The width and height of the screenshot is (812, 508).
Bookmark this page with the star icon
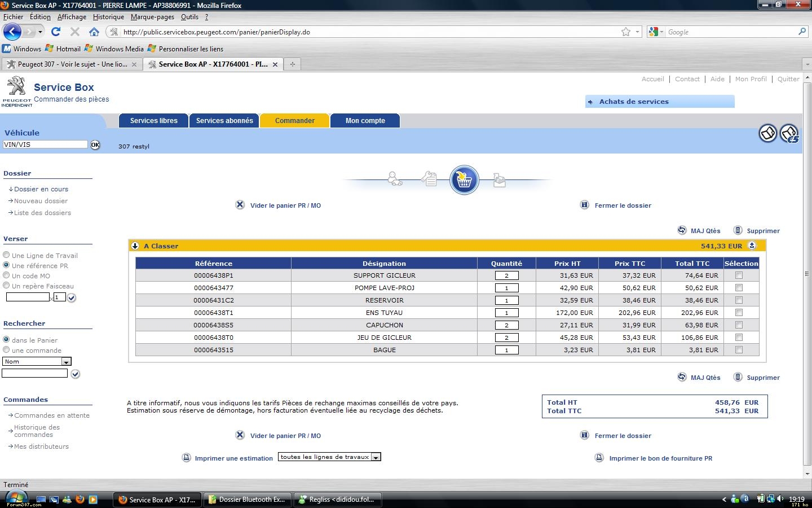pyautogui.click(x=626, y=32)
